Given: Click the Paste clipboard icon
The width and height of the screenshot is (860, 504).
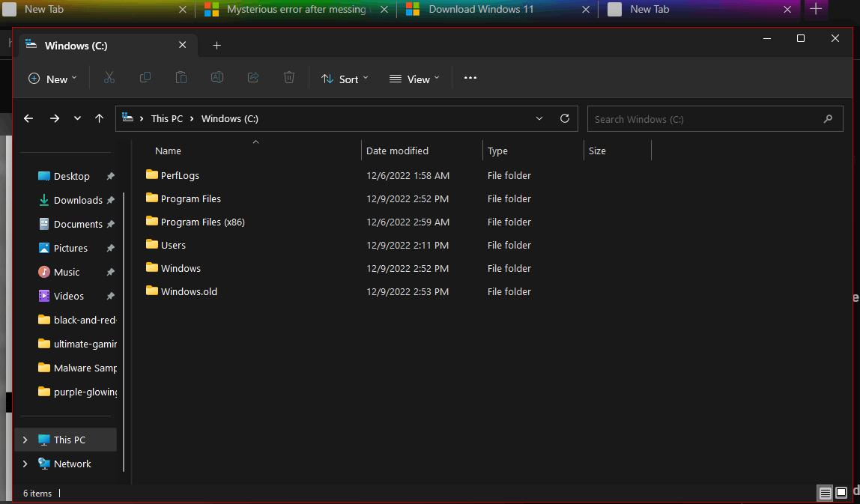Looking at the screenshot, I should tap(181, 78).
